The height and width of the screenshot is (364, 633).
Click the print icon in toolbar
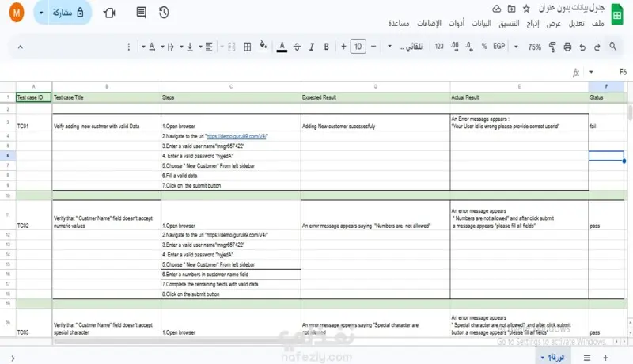567,47
